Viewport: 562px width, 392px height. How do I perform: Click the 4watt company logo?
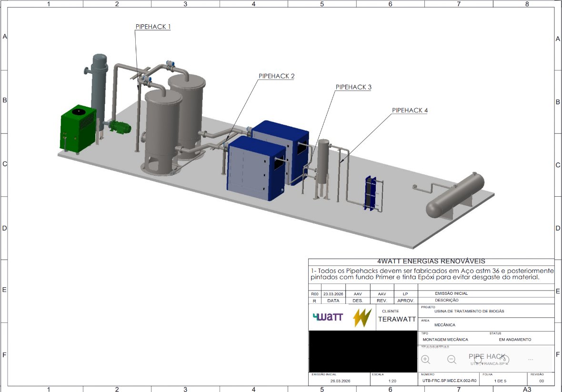[328, 317]
